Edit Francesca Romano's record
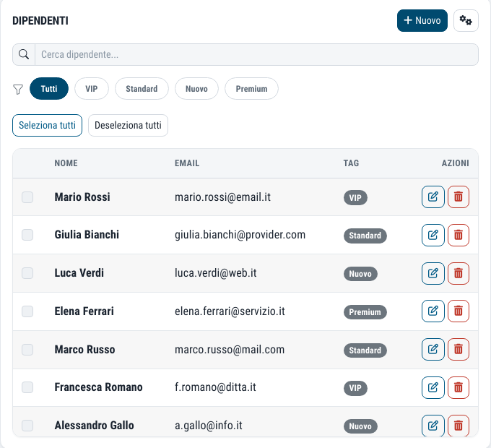The height and width of the screenshot is (448, 491). pos(433,387)
